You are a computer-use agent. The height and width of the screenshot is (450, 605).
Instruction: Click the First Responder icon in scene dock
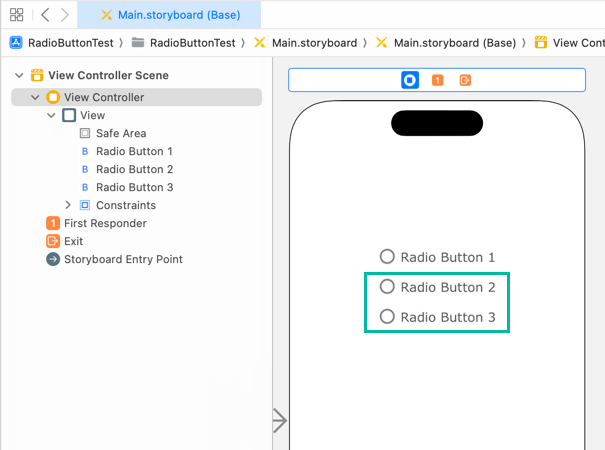(x=438, y=80)
